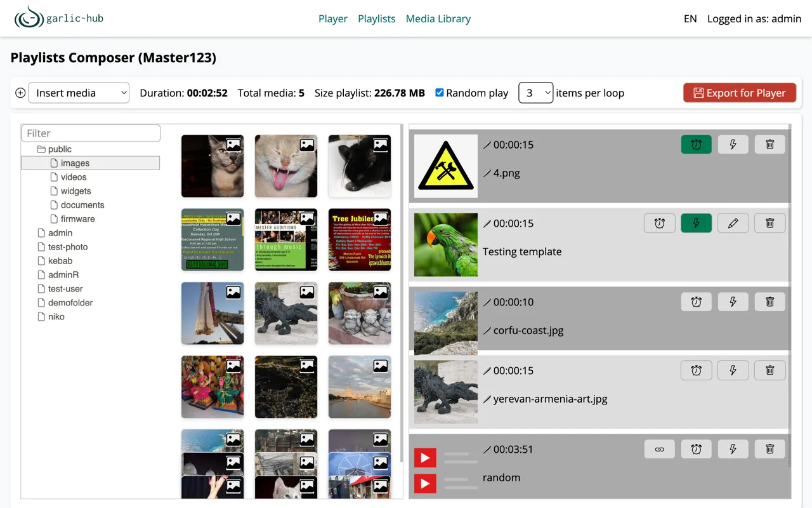The width and height of the screenshot is (812, 508).
Task: Click the Export for Player button
Action: point(740,93)
